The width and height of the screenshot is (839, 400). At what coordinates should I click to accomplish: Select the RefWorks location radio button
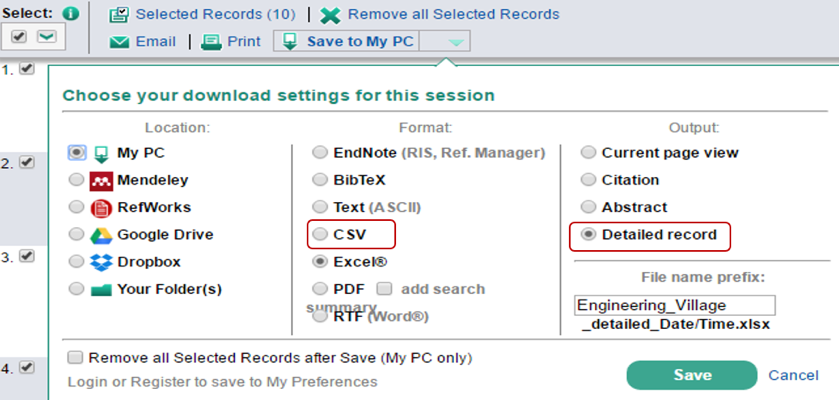click(x=76, y=208)
